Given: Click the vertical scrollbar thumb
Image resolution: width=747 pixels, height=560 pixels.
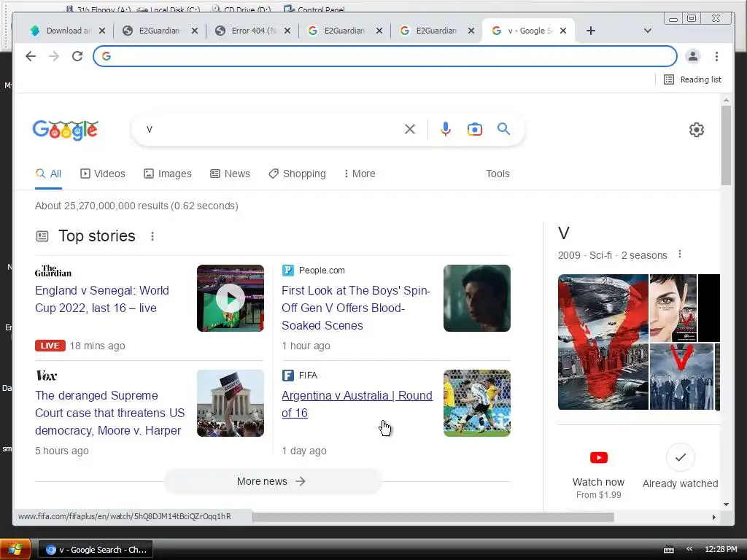Looking at the screenshot, I should coord(726,145).
